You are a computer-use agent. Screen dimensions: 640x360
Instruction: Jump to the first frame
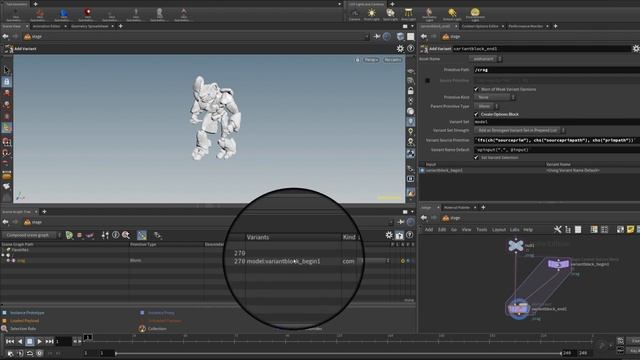(x=10, y=341)
